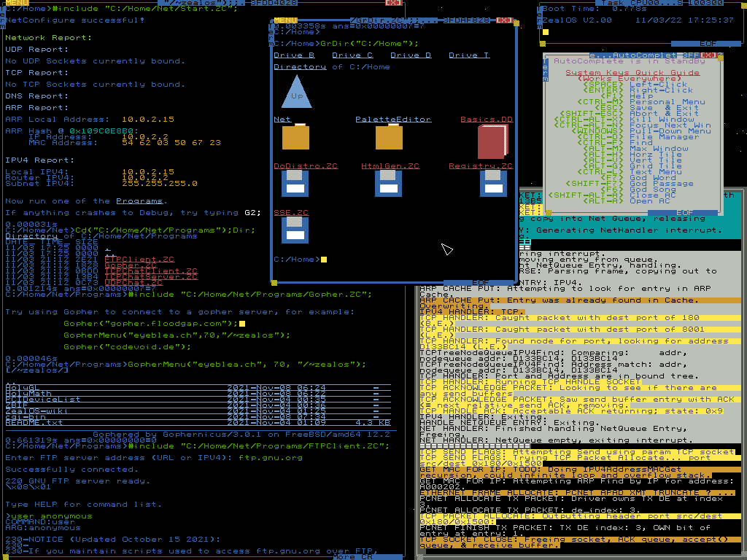This screenshot has height=560, width=747.
Task: Click the HtmlGen.ZC text label link
Action: click(x=391, y=166)
